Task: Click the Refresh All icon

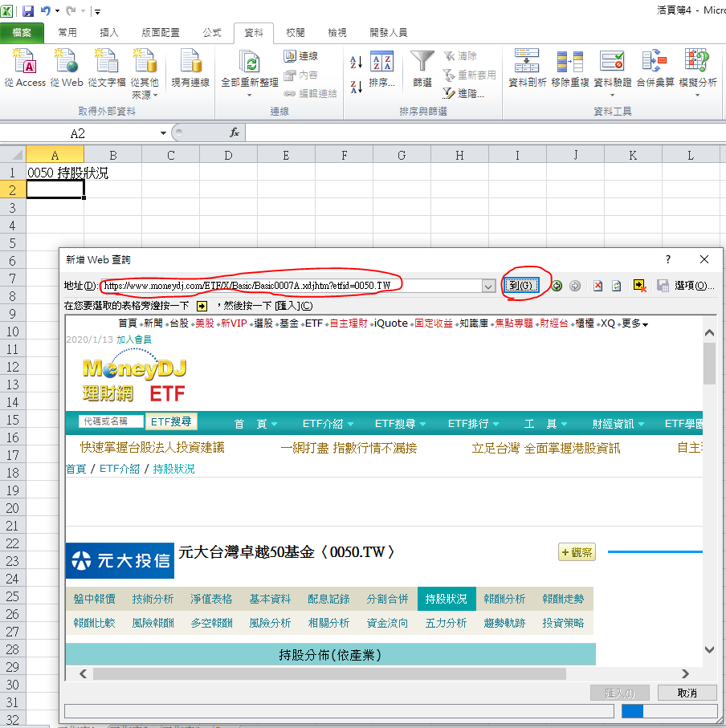Action: 250,63
